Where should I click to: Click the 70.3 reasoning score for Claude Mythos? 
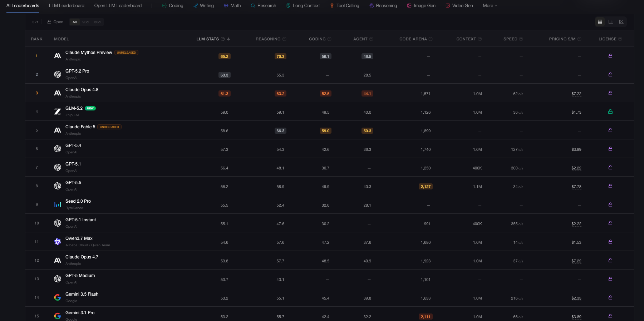pyautogui.click(x=280, y=56)
